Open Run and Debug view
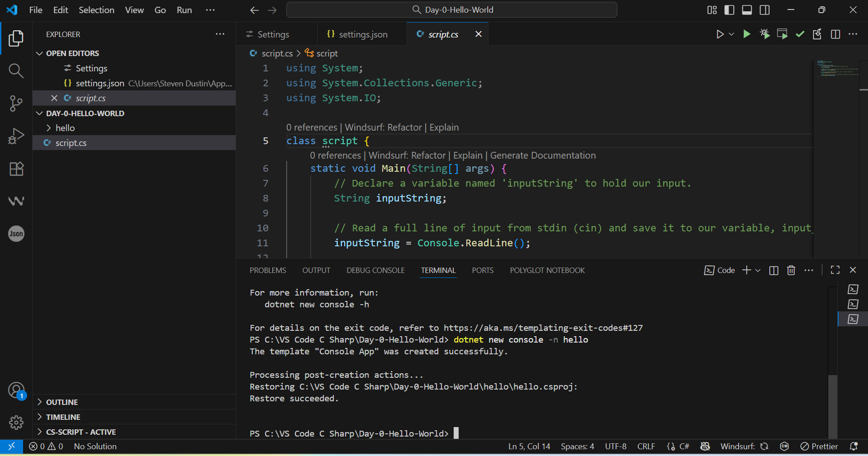Viewport: 868px width, 456px height. 16,136
